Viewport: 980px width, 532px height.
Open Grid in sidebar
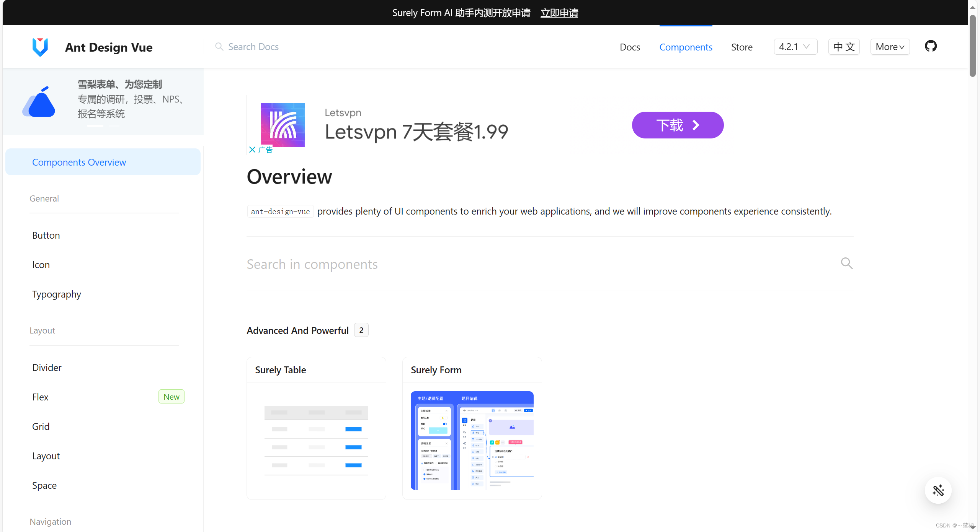click(41, 426)
